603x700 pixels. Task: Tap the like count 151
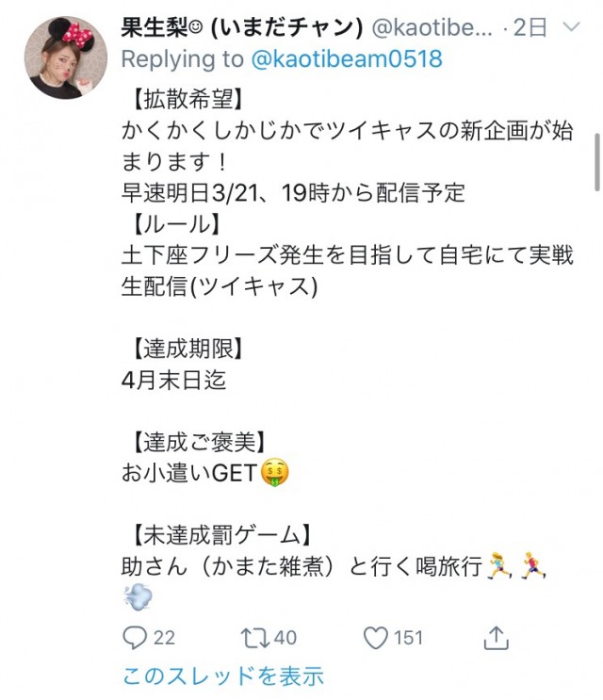408,638
